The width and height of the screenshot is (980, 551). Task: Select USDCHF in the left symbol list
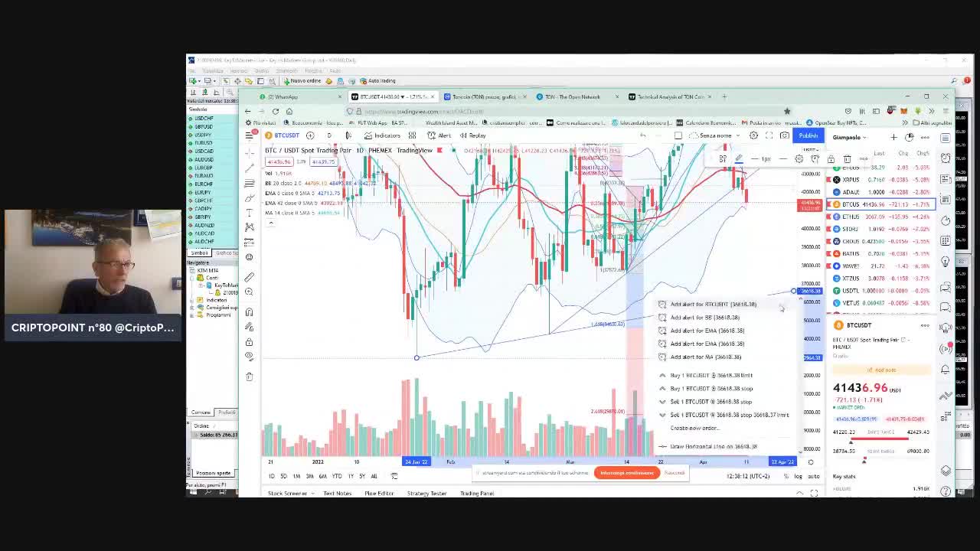tap(204, 119)
